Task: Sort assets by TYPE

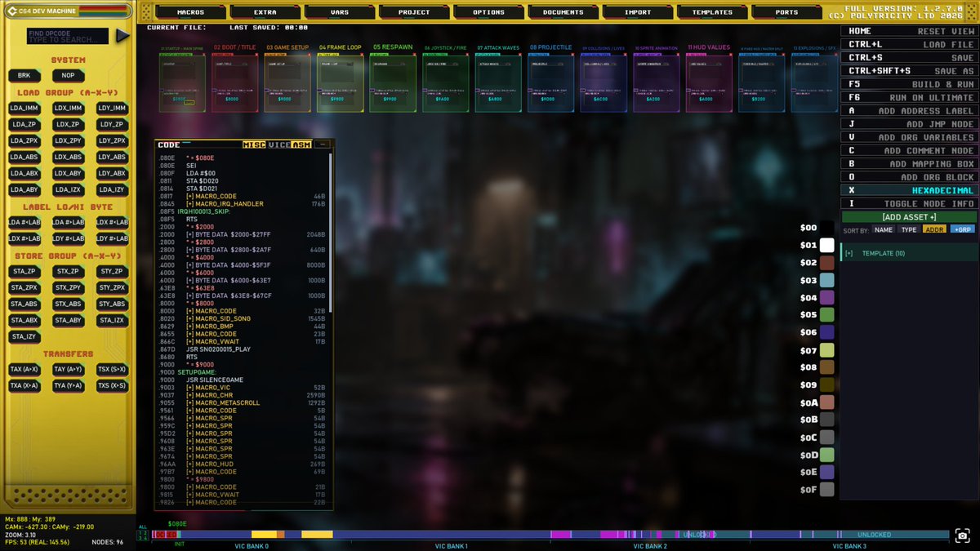Action: pyautogui.click(x=908, y=229)
